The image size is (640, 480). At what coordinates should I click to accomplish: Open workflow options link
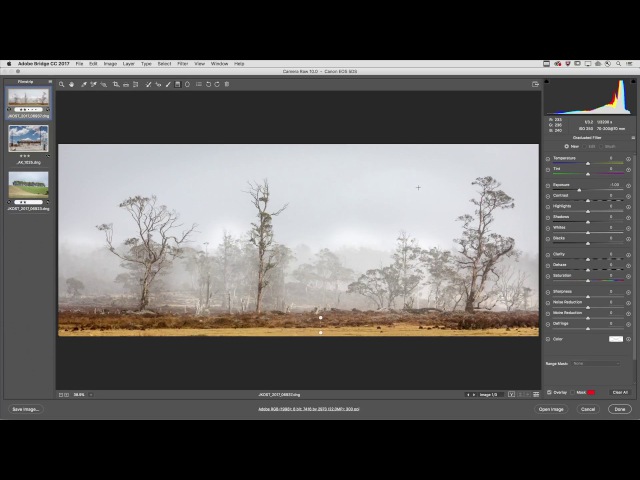coord(309,409)
